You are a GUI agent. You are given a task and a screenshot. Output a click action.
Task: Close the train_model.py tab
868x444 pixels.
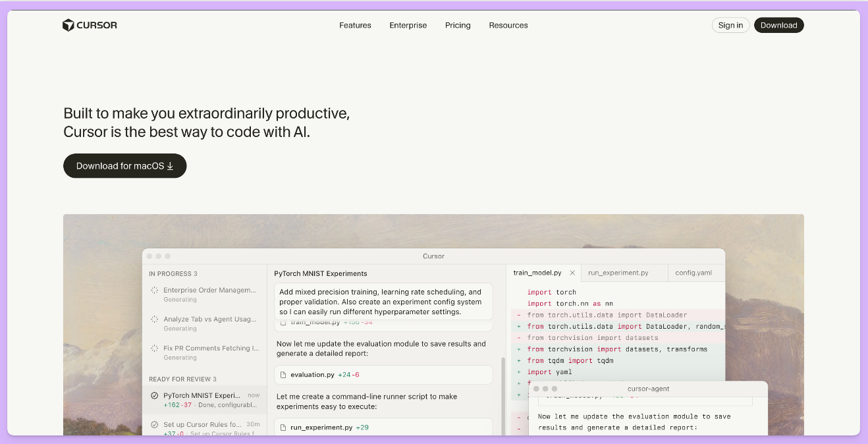572,273
